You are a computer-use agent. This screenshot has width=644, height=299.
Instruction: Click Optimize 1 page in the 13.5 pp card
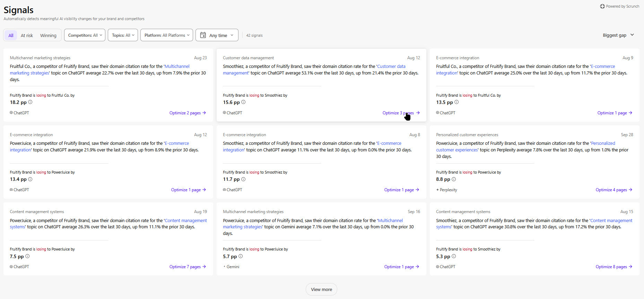pos(615,113)
